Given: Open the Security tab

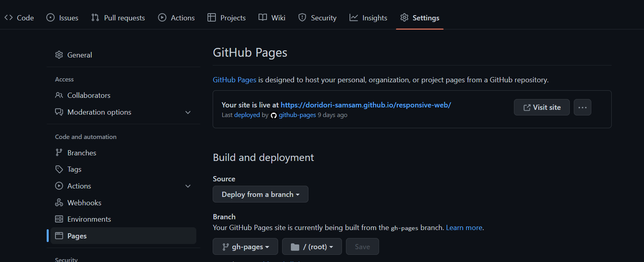Looking at the screenshot, I should click(318, 18).
